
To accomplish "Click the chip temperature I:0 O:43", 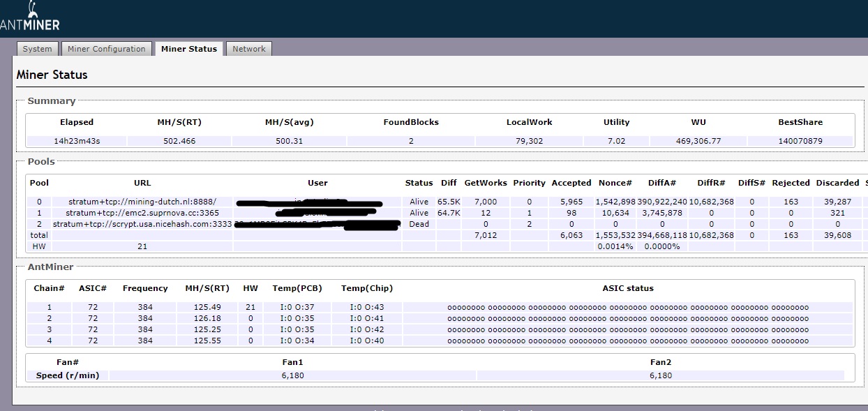I will (x=367, y=307).
